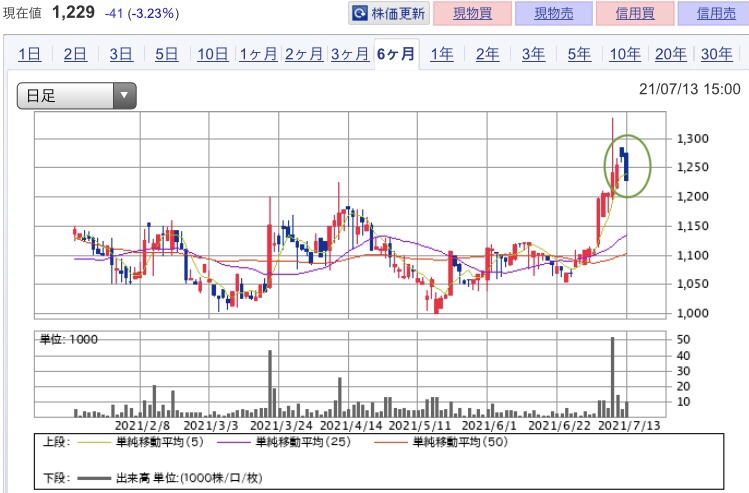
Task: Open the 現物売 link
Action: pos(554,13)
